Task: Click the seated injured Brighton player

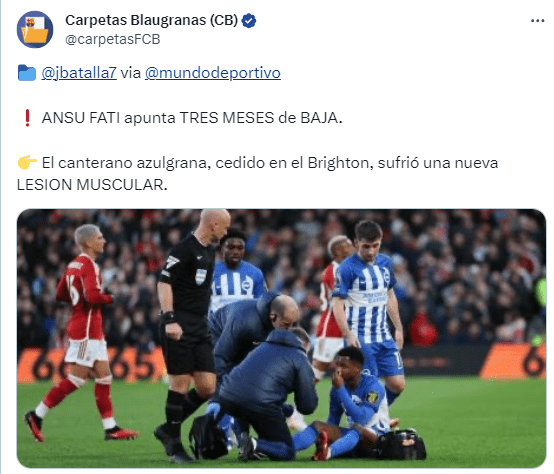Action: coord(353,403)
